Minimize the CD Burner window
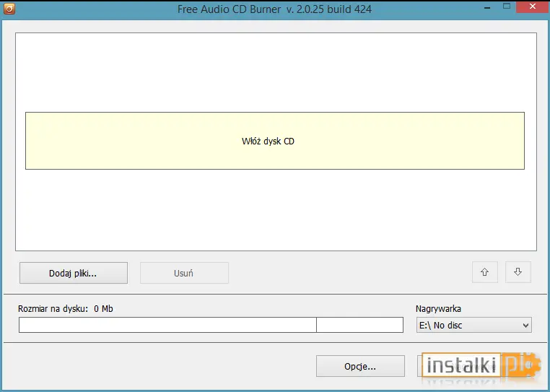Image resolution: width=550 pixels, height=392 pixels. coord(487,7)
